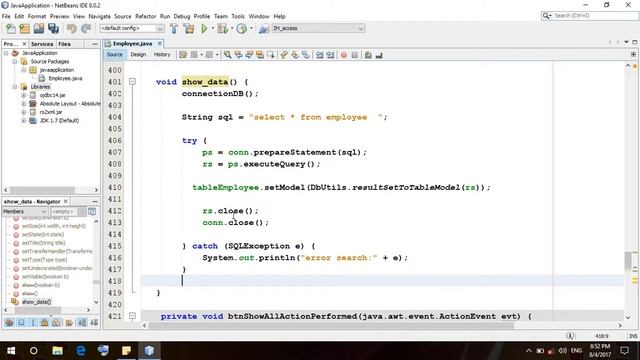
Task: Collapse the Libraries tree node
Action: (x=15, y=87)
